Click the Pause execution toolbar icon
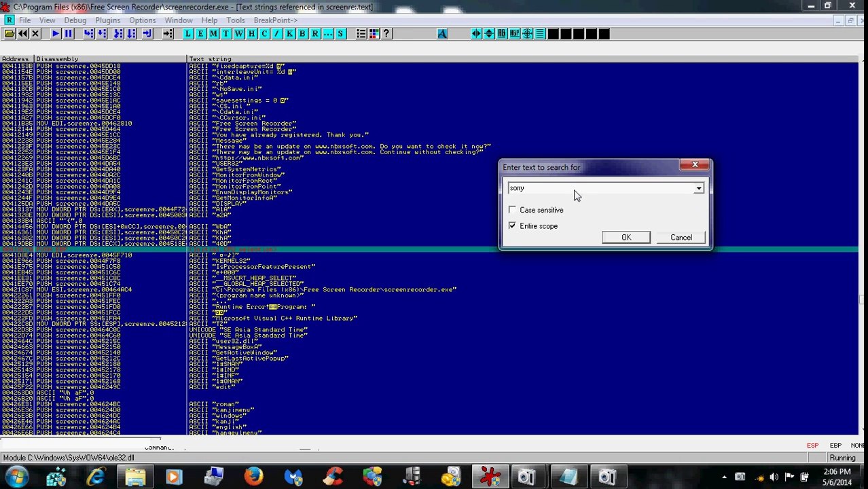 [68, 34]
